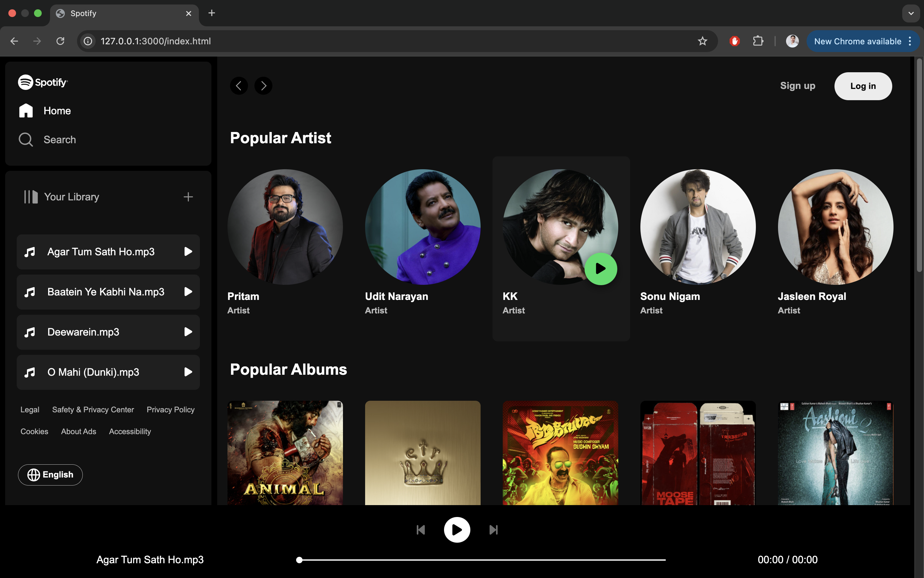Play Baatein Ye Kabhi Na.mp3 from library
Viewport: 924px width, 578px height.
tap(188, 292)
